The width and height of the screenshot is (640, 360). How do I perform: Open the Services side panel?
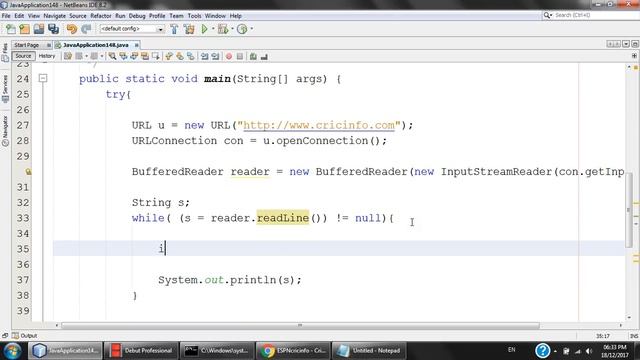click(5, 89)
